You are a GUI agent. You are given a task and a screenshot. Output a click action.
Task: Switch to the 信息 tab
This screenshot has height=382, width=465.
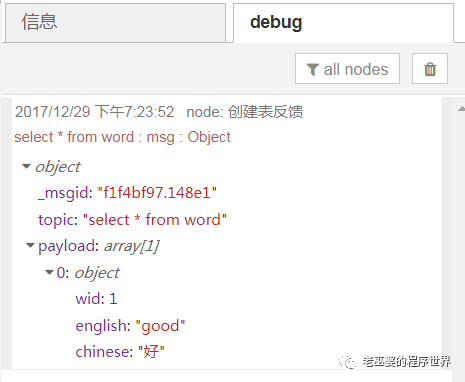(x=115, y=23)
